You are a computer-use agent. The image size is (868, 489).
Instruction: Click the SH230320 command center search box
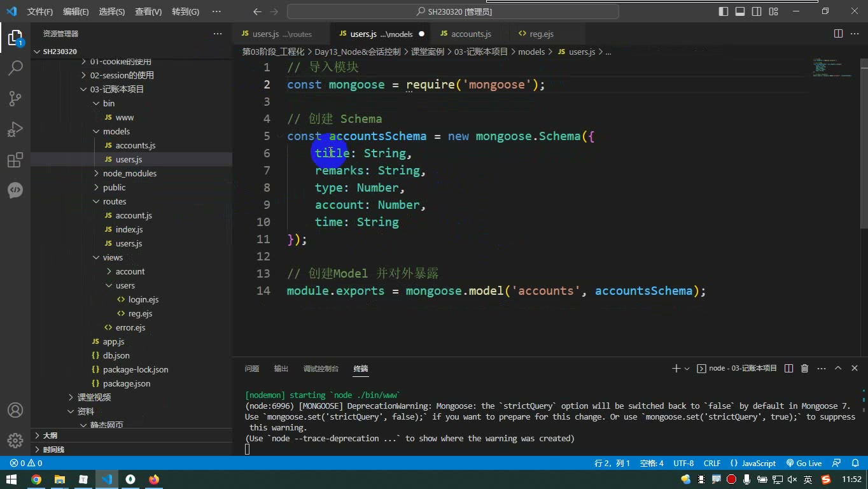pos(453,11)
